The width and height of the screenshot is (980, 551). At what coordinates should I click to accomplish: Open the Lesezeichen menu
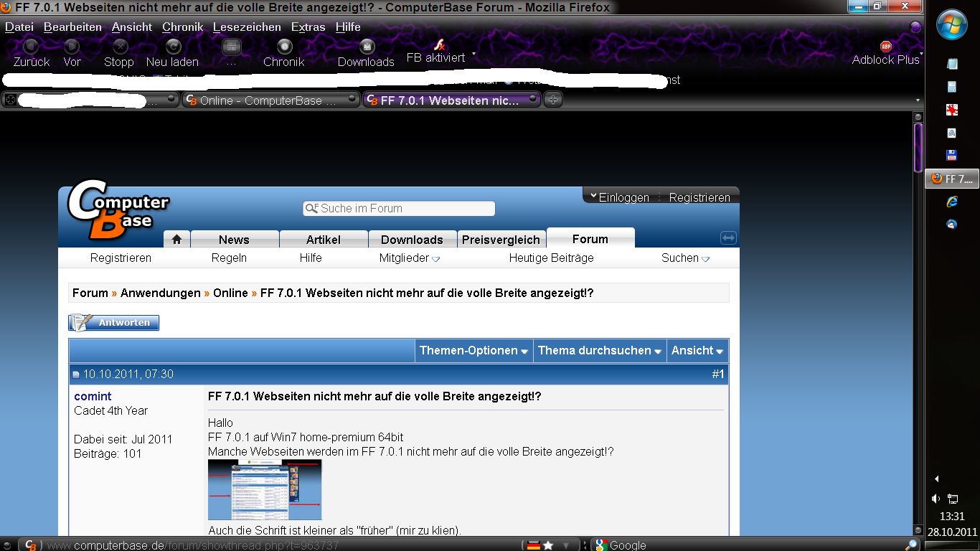click(247, 27)
